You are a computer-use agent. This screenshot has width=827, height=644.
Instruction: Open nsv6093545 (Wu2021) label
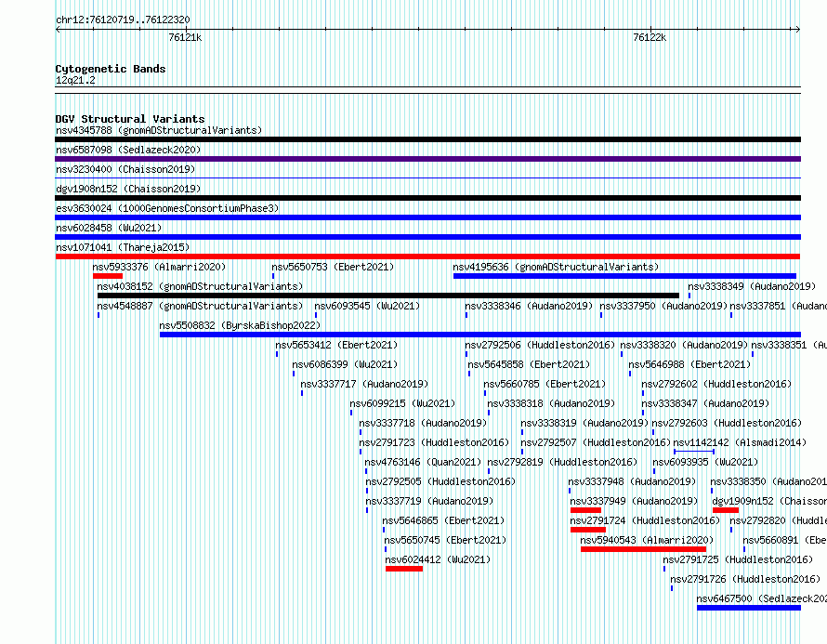[x=367, y=306]
